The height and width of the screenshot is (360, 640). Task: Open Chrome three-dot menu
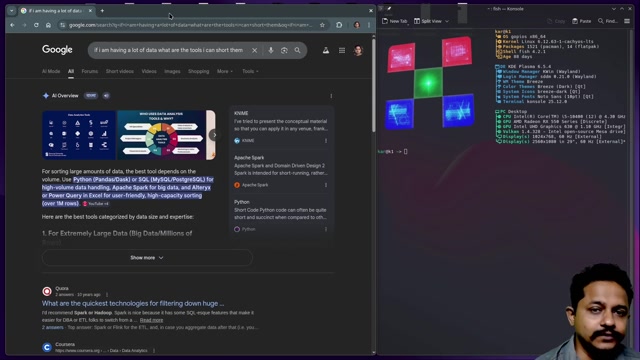(x=369, y=25)
